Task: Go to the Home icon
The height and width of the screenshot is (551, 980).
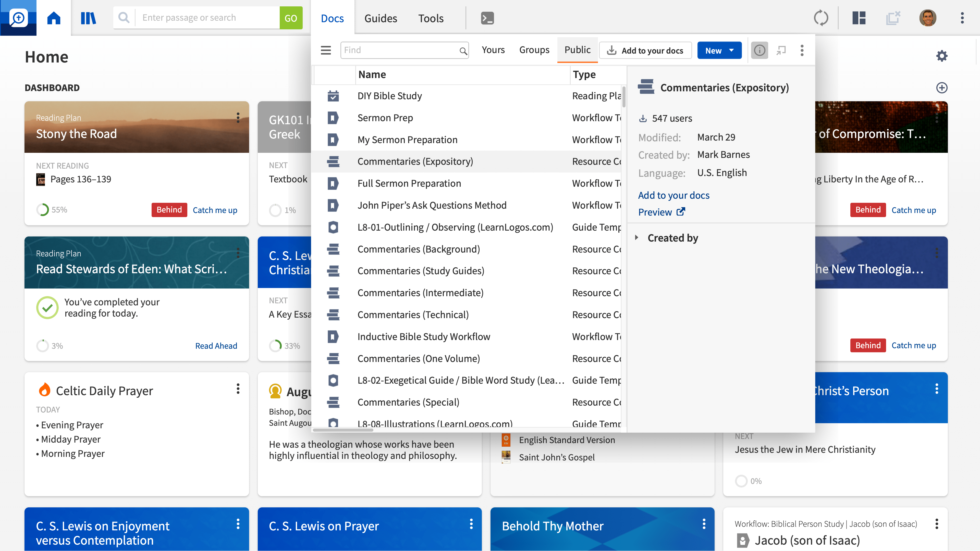Action: coord(54,18)
